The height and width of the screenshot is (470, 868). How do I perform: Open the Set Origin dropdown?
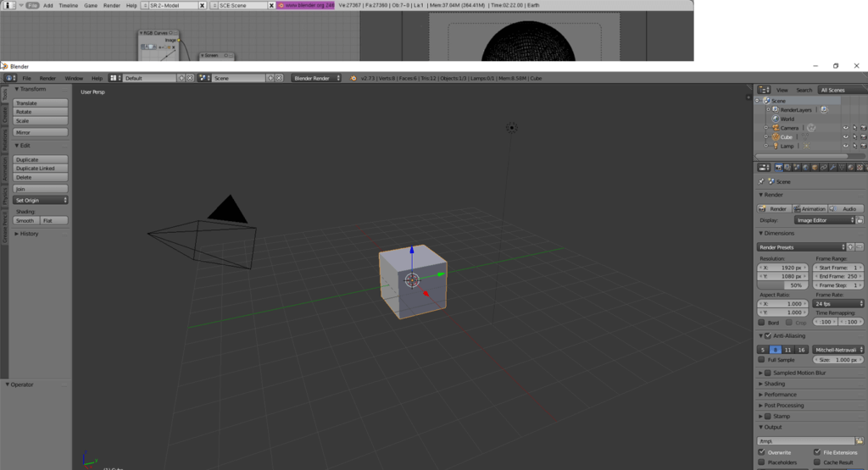41,200
